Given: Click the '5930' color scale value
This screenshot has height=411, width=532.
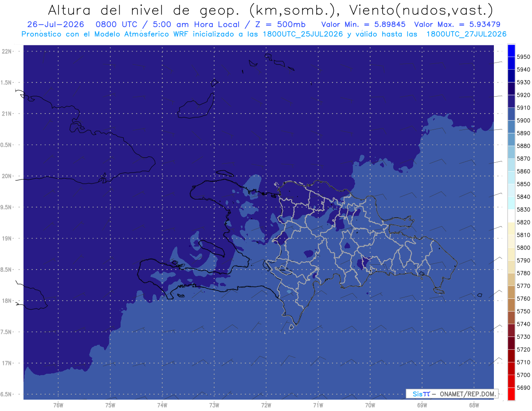Looking at the screenshot, I should (523, 82).
